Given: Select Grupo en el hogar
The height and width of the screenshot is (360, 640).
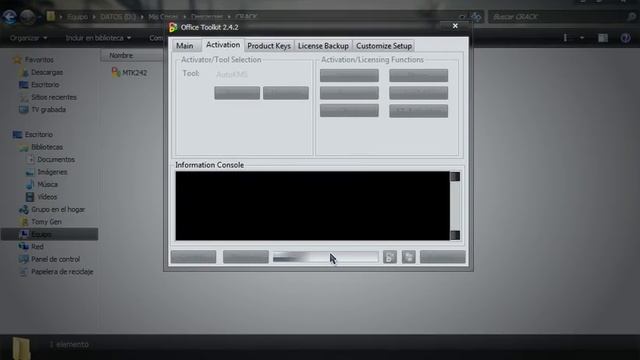Looking at the screenshot, I should tap(58, 209).
